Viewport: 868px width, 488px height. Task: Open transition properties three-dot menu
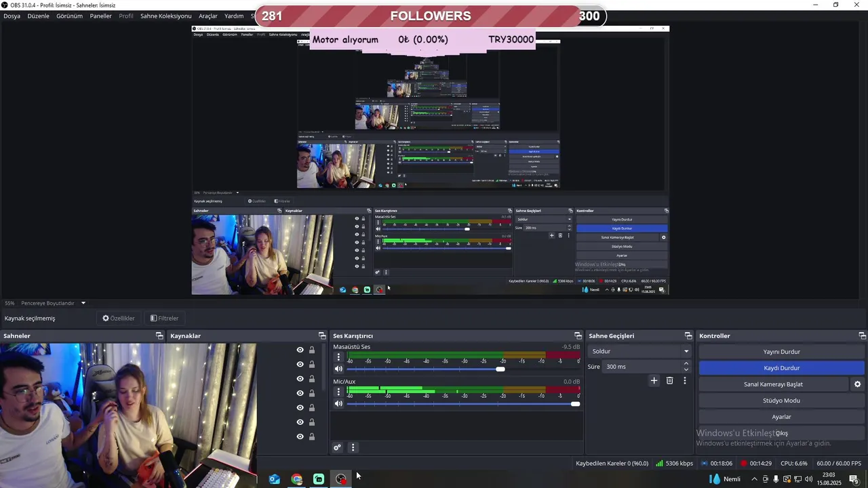685,381
